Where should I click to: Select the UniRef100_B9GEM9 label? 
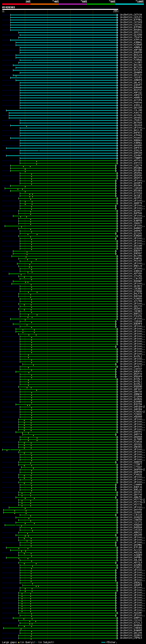pyautogui.click(x=131, y=53)
